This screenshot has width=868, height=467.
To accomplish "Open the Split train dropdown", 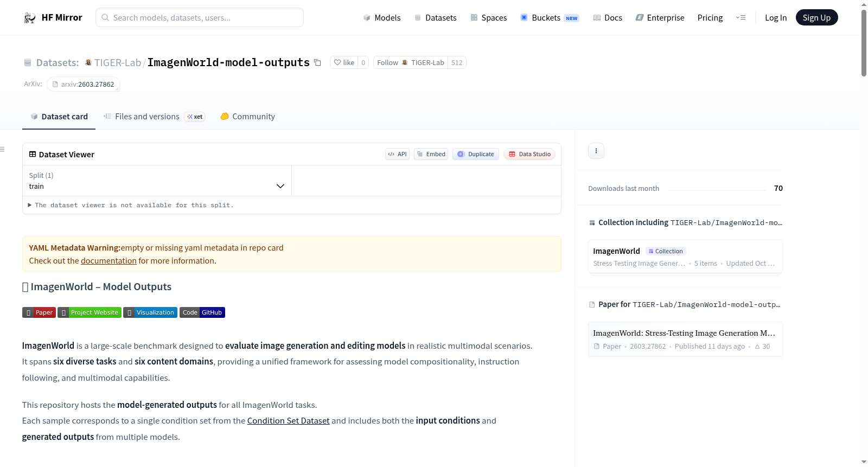I will (157, 181).
